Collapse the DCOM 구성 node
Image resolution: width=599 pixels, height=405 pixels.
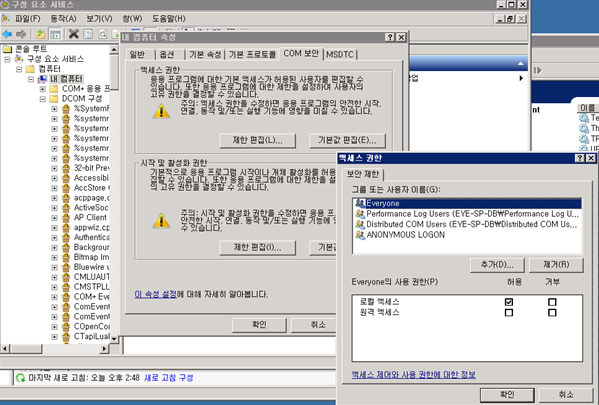click(42, 99)
